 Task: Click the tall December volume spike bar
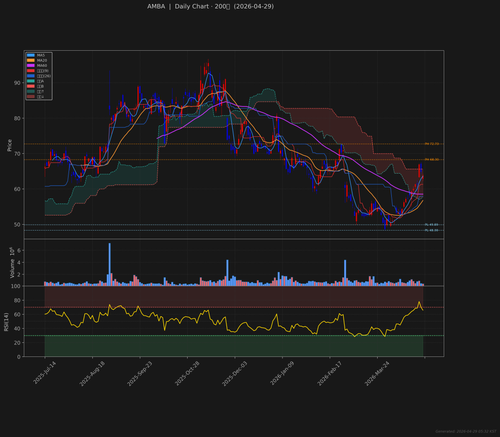[x=228, y=273]
